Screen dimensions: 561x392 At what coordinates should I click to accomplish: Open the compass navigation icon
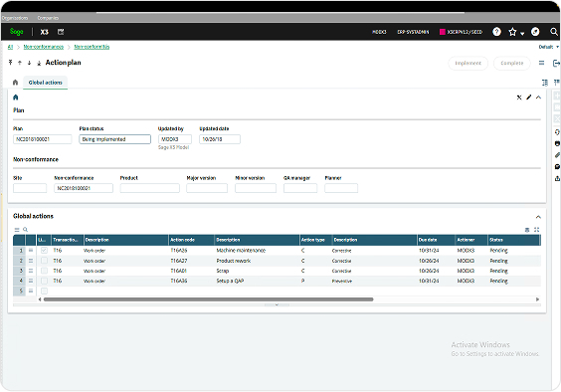pyautogui.click(x=535, y=32)
